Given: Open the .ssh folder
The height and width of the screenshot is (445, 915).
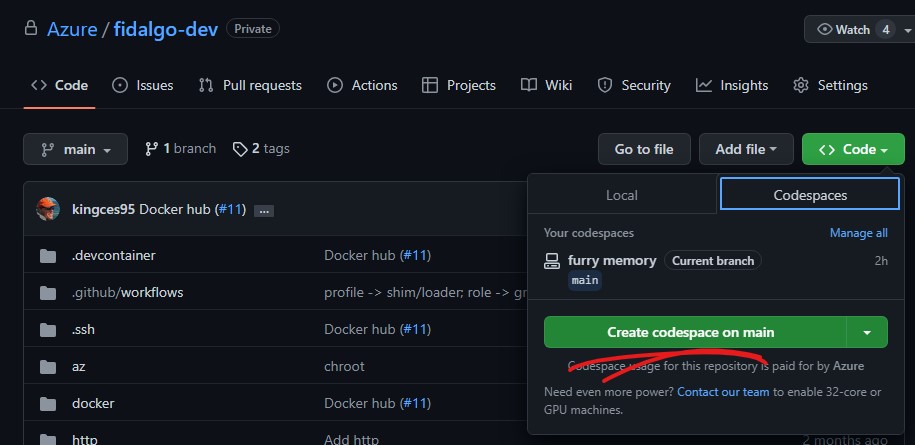Looking at the screenshot, I should [83, 329].
